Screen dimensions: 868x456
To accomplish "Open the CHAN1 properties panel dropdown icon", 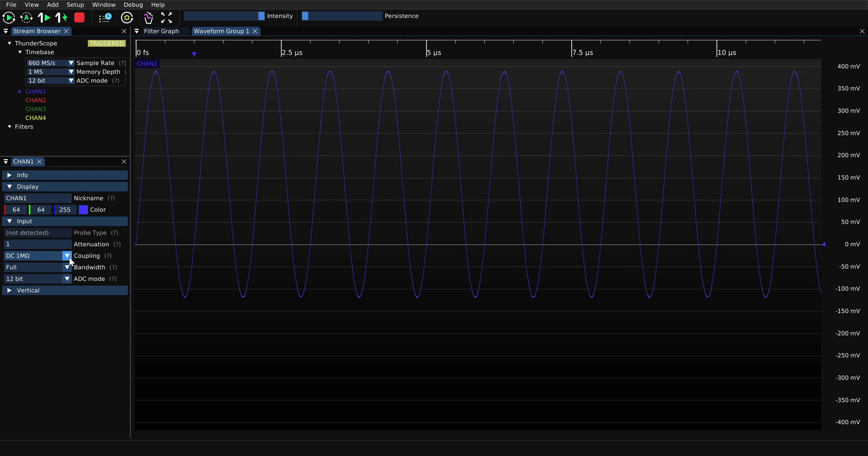I will click(x=6, y=162).
